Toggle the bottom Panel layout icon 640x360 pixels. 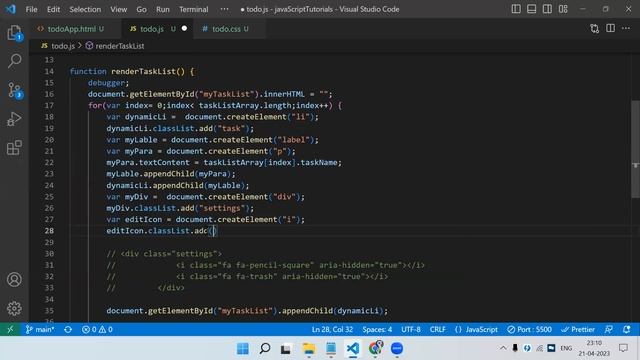tap(531, 9)
